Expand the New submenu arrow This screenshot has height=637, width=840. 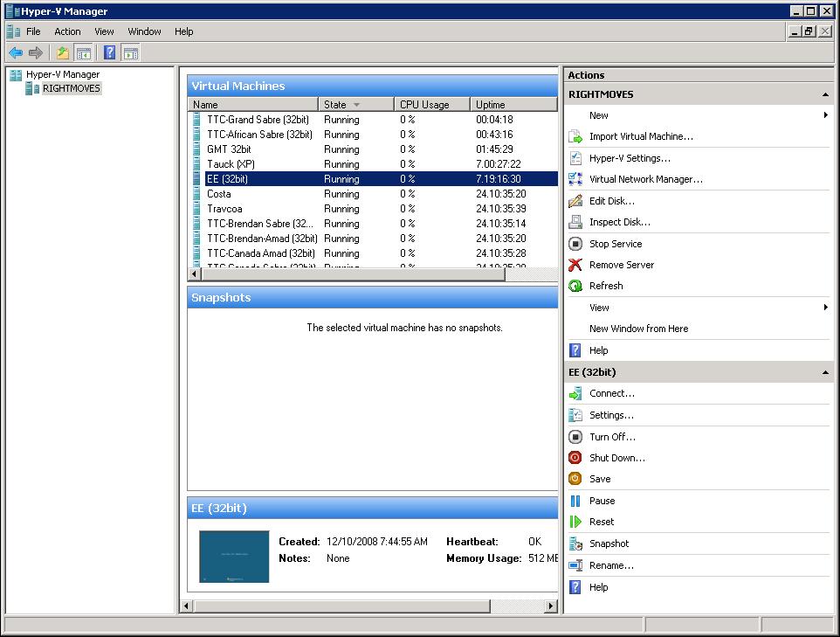coord(828,115)
